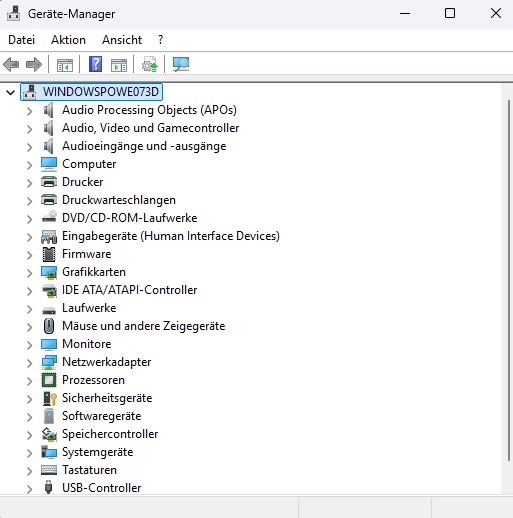This screenshot has height=518, width=513.
Task: Select the DVD/CD-ROM-Laufwerke label
Action: click(x=130, y=218)
